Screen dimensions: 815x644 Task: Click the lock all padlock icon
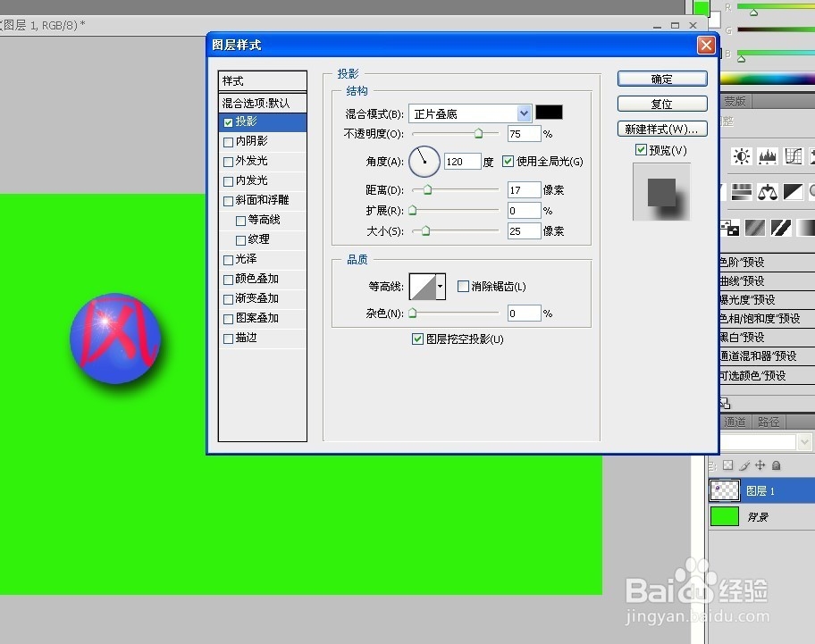pyautogui.click(x=776, y=465)
